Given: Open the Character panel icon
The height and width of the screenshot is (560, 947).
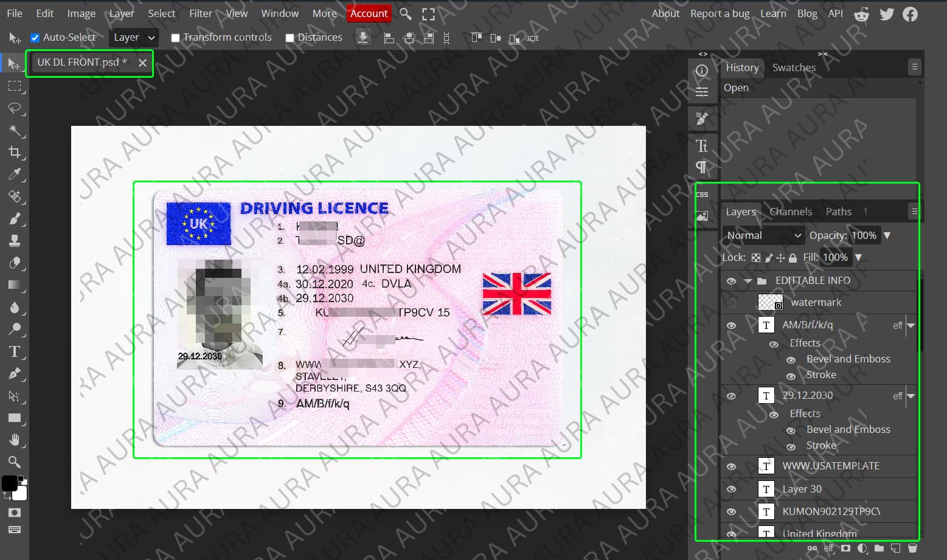Looking at the screenshot, I should [x=702, y=146].
